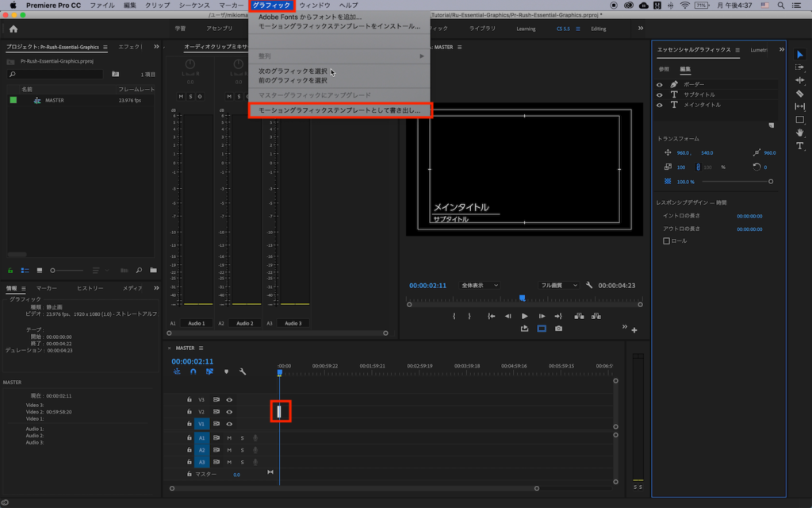
Task: Expand the workspace overflow chevron
Action: pos(641,29)
